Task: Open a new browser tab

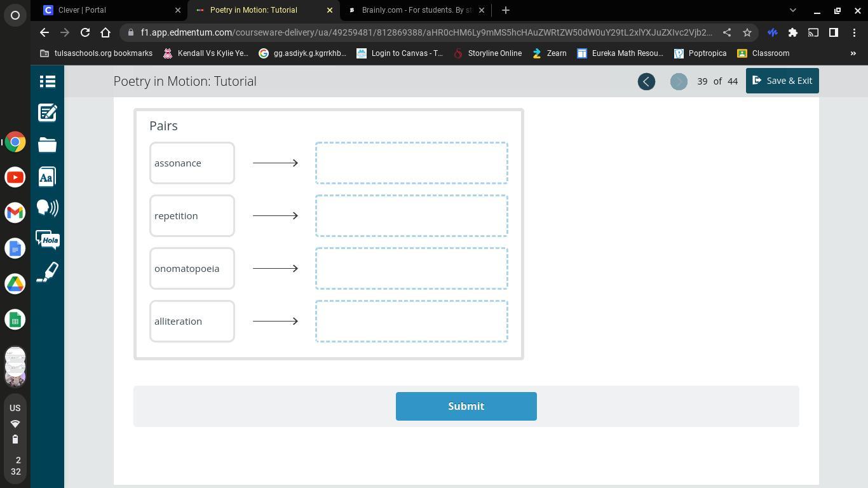Action: (506, 10)
